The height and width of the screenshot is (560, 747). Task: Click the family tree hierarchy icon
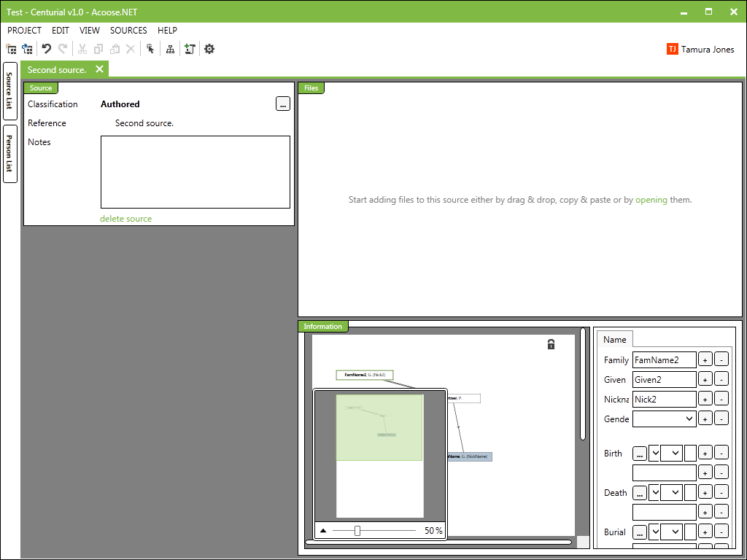pyautogui.click(x=170, y=49)
